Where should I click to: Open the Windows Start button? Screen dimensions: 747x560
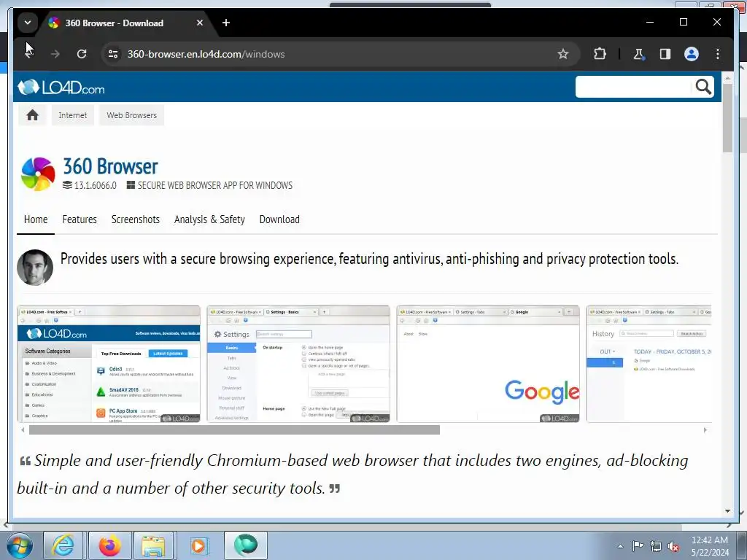point(20,545)
